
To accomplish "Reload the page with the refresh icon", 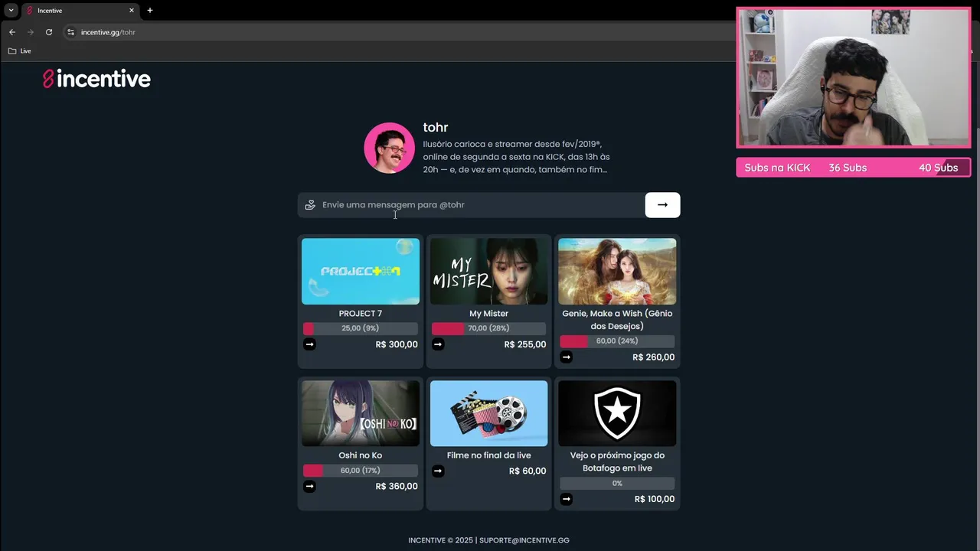I will coord(49,32).
